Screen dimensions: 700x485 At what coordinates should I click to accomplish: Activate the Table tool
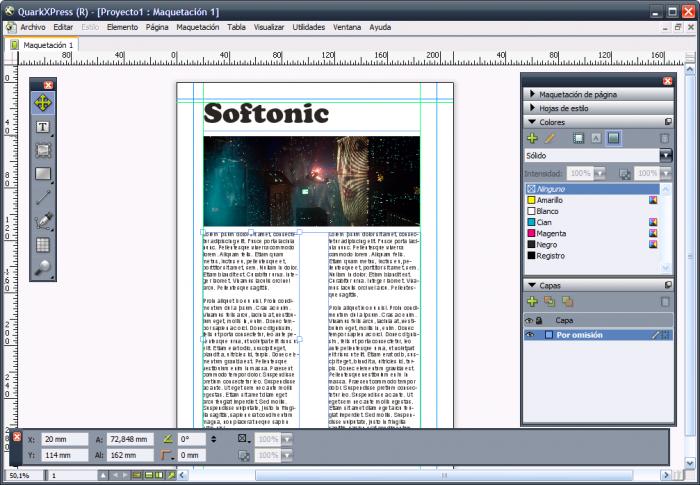point(44,244)
